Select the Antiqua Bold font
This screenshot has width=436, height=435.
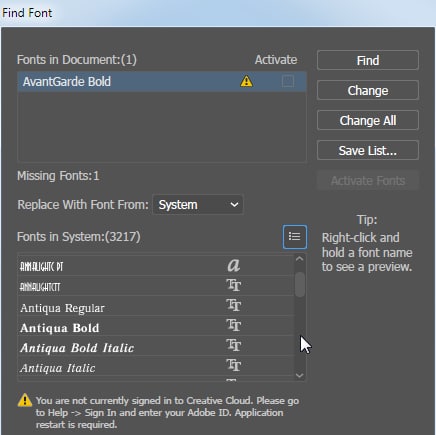click(156, 326)
